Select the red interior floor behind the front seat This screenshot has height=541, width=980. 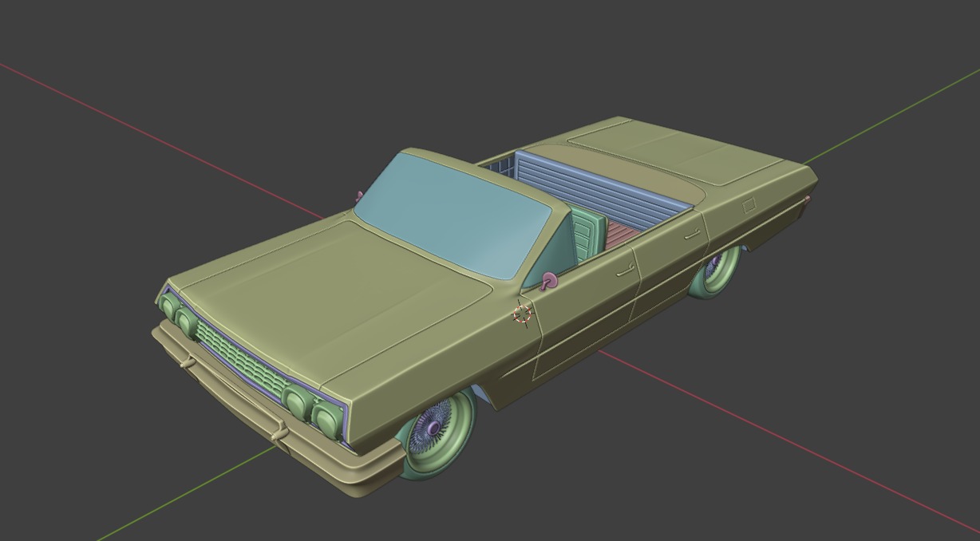click(x=622, y=232)
